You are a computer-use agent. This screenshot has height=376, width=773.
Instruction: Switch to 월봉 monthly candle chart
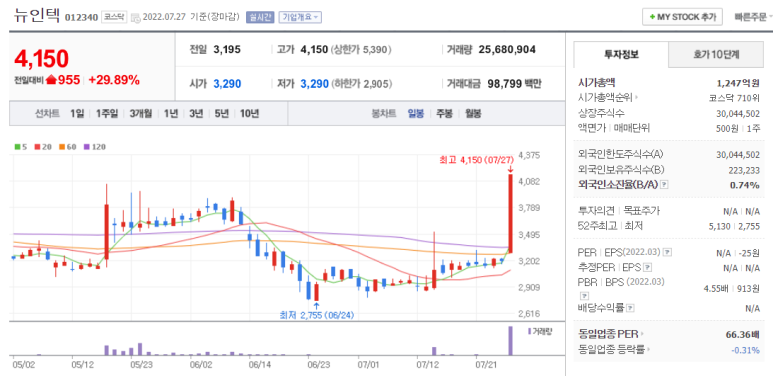(x=473, y=113)
